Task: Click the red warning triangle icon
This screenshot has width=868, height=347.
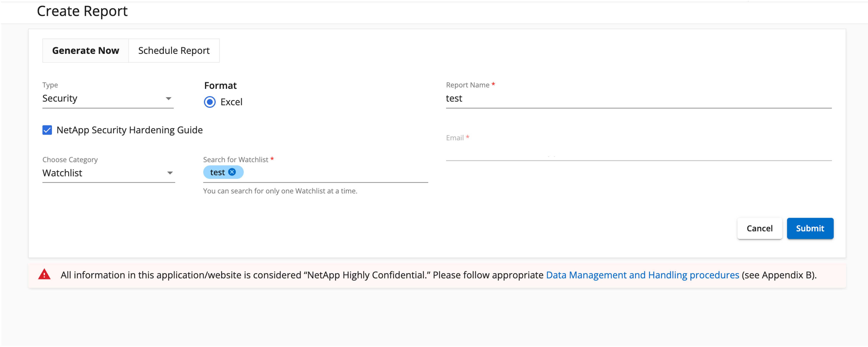Action: point(44,275)
